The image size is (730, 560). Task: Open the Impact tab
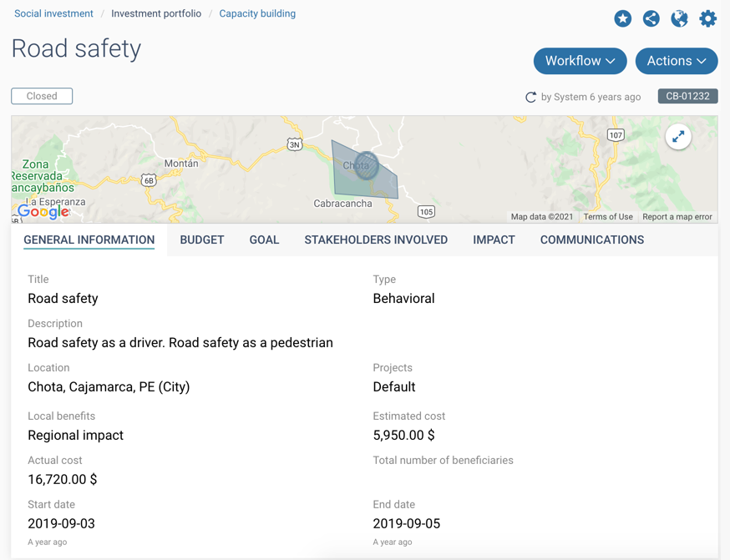point(494,240)
